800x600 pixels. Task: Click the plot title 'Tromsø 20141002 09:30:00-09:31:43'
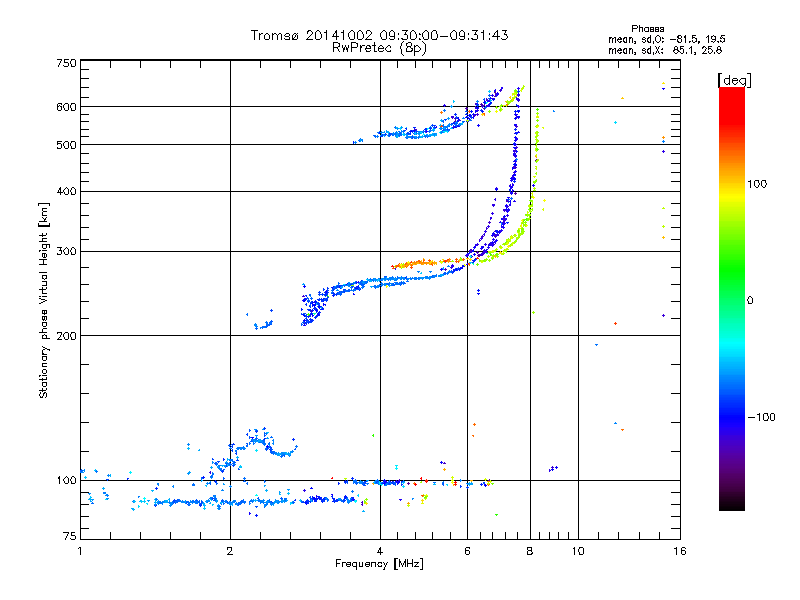click(x=379, y=35)
